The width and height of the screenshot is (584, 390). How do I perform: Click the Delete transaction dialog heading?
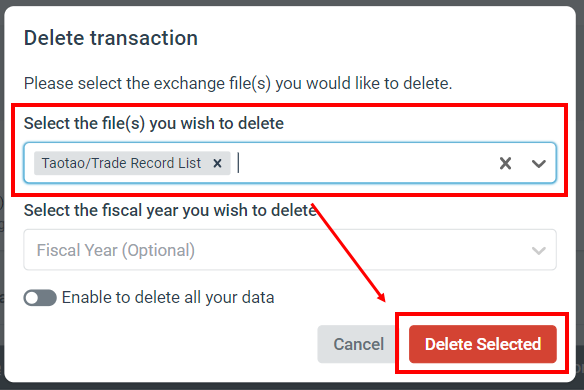tap(111, 38)
